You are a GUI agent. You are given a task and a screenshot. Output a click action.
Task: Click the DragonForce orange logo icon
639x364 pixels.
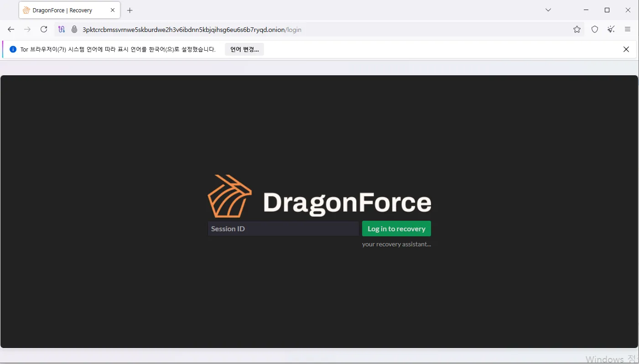229,196
